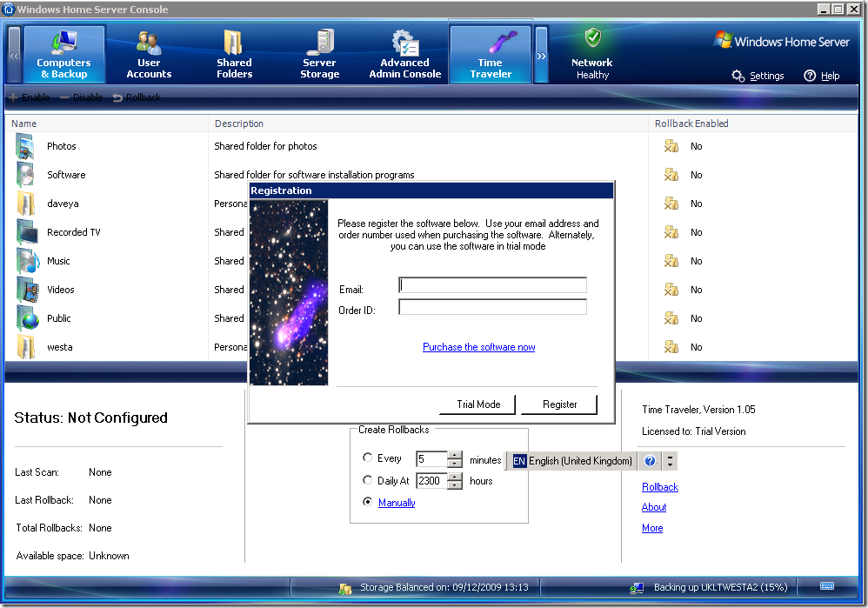Click the Register button

coord(559,404)
